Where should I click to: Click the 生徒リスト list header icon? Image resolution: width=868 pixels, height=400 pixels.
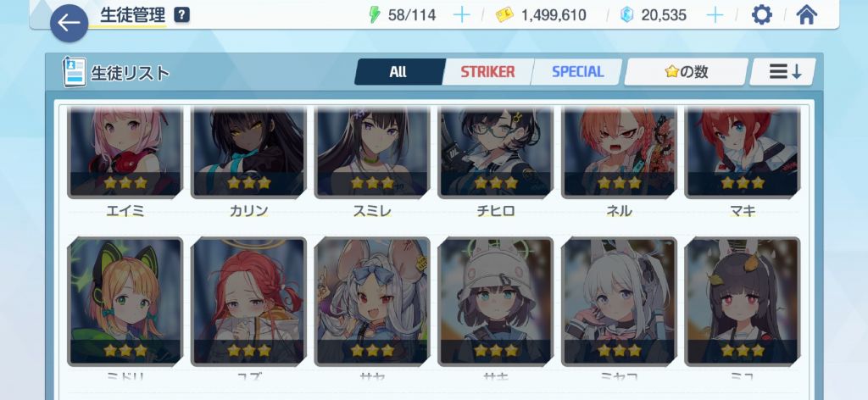click(x=75, y=72)
